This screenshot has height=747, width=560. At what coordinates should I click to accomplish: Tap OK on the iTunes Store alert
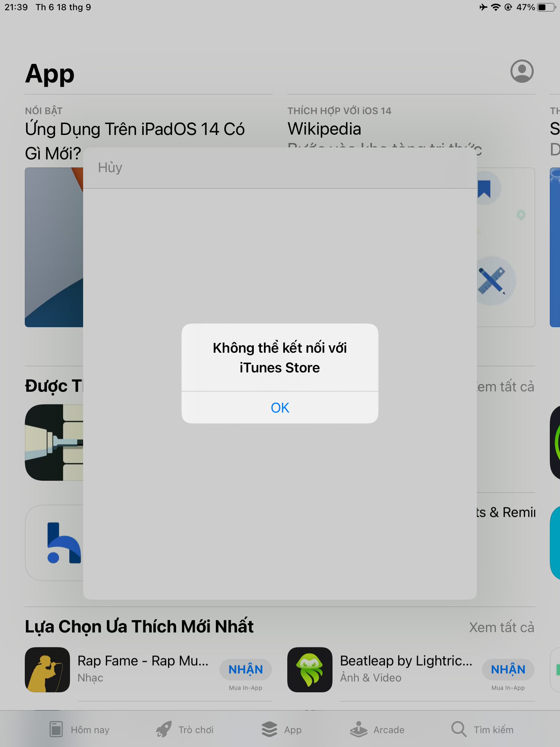[280, 407]
